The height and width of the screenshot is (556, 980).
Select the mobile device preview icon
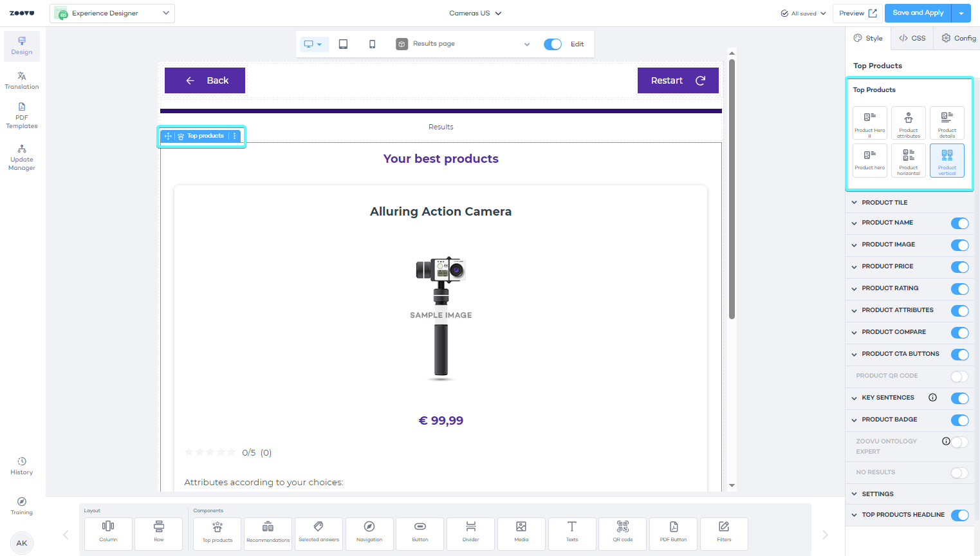(372, 44)
